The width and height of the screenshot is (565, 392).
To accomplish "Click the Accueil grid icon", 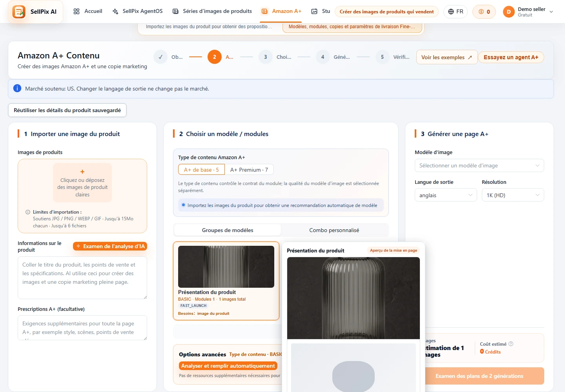I will tap(77, 11).
